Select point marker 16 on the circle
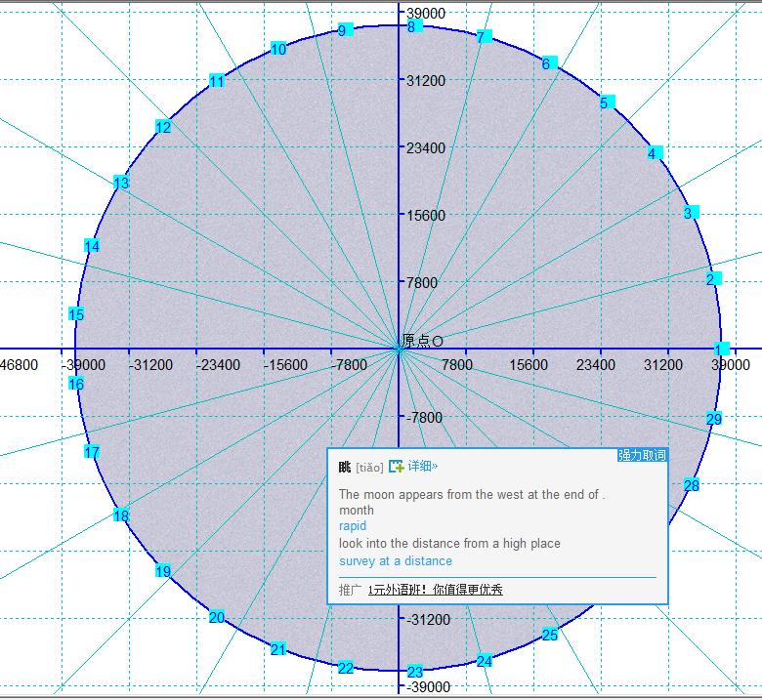762x700 pixels. [x=76, y=384]
